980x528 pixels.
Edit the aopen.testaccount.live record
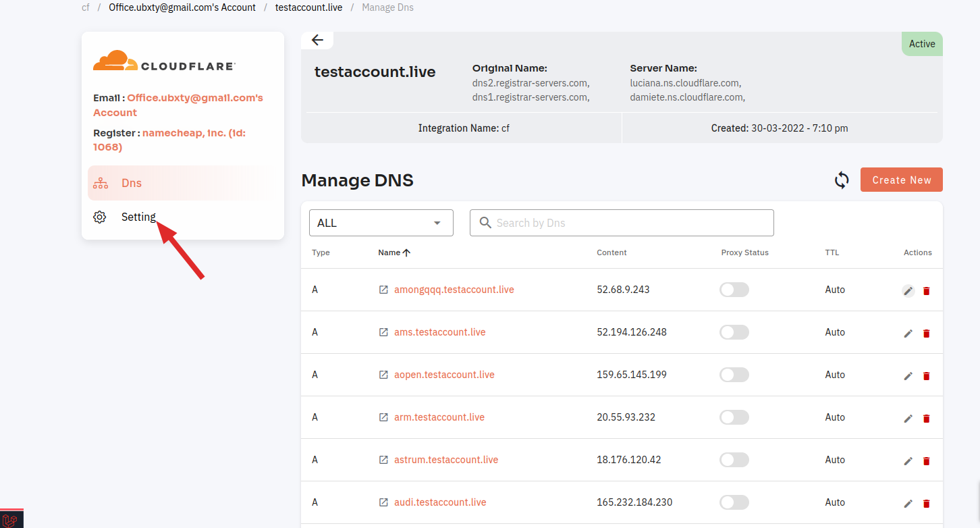908,376
